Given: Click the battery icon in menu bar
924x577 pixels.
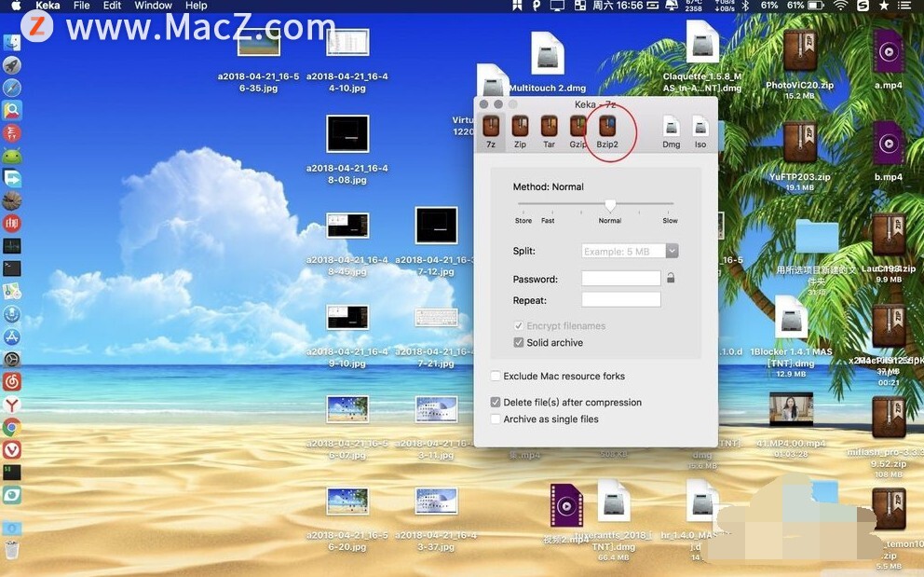Looking at the screenshot, I should [x=816, y=6].
